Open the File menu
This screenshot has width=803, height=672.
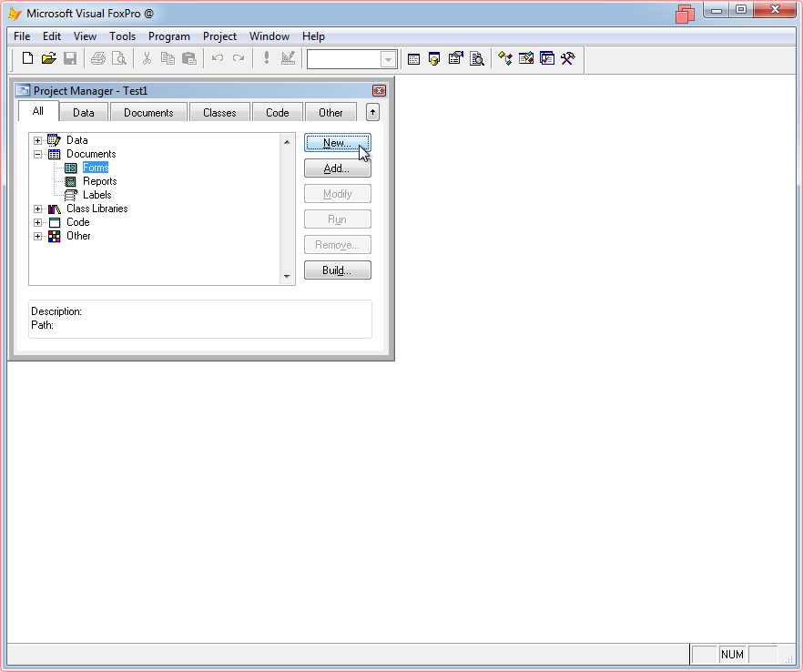pos(22,36)
